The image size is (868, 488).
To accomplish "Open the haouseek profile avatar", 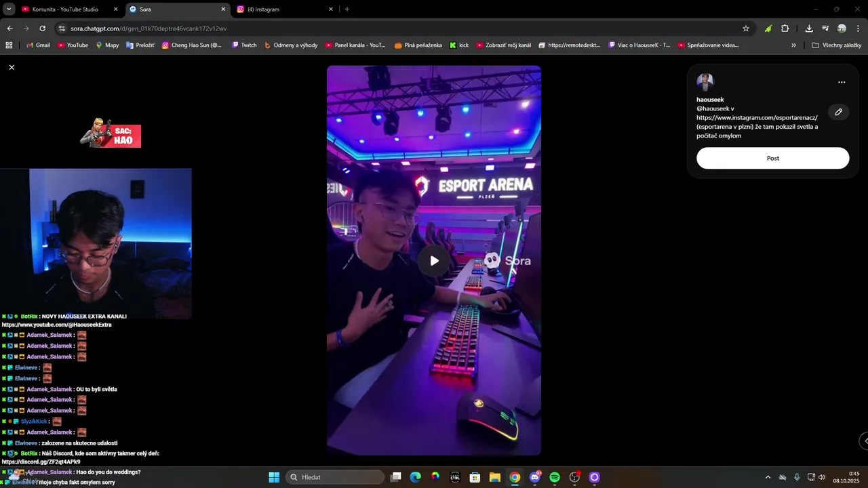I will click(705, 82).
